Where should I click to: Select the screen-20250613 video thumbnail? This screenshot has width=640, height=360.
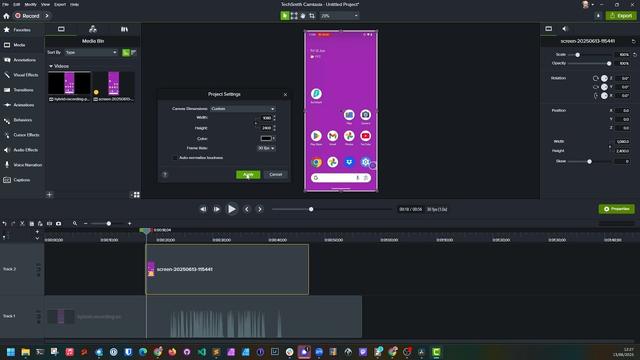point(113,83)
